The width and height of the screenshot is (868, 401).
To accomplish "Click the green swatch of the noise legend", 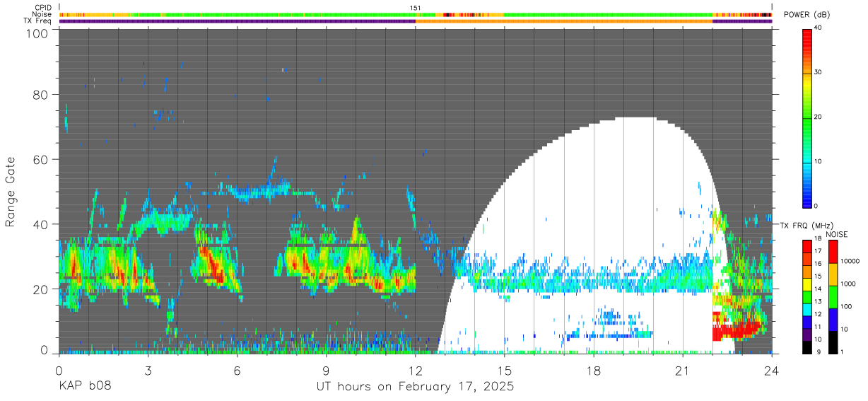I will (x=832, y=296).
